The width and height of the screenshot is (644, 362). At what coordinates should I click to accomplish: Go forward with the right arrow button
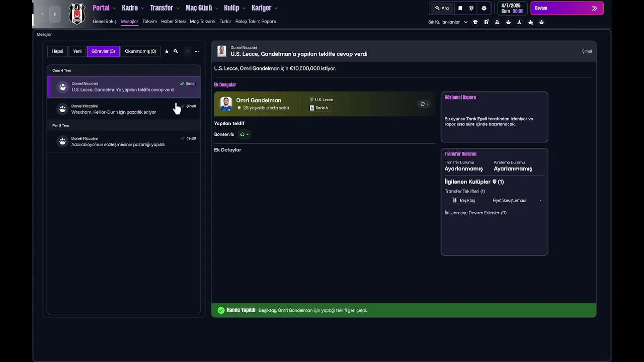coord(55,14)
